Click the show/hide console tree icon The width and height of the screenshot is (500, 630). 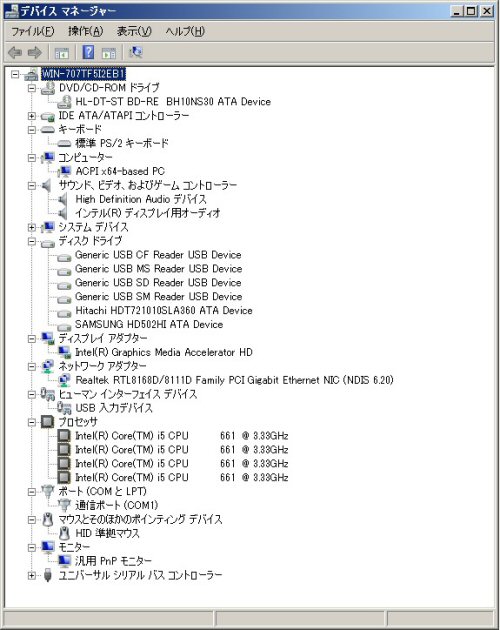click(x=61, y=53)
